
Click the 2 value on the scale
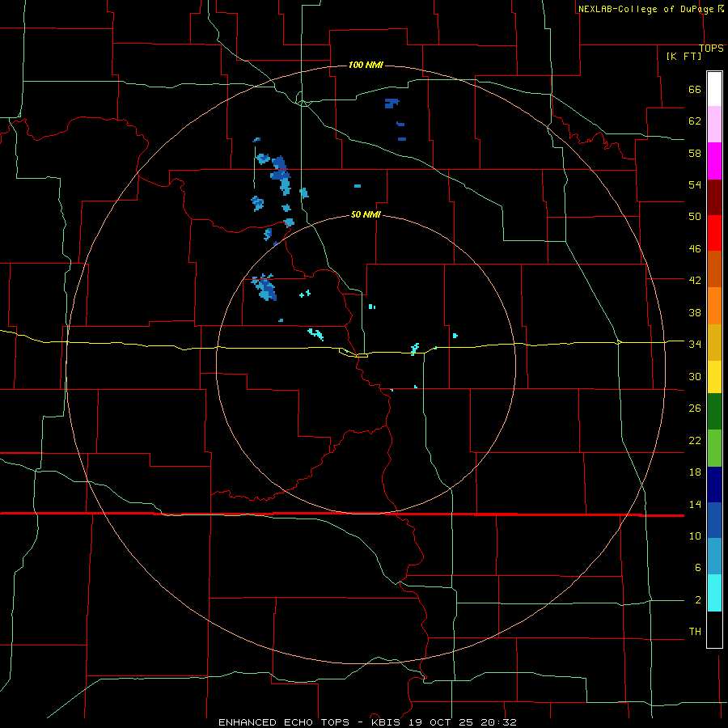point(698,600)
